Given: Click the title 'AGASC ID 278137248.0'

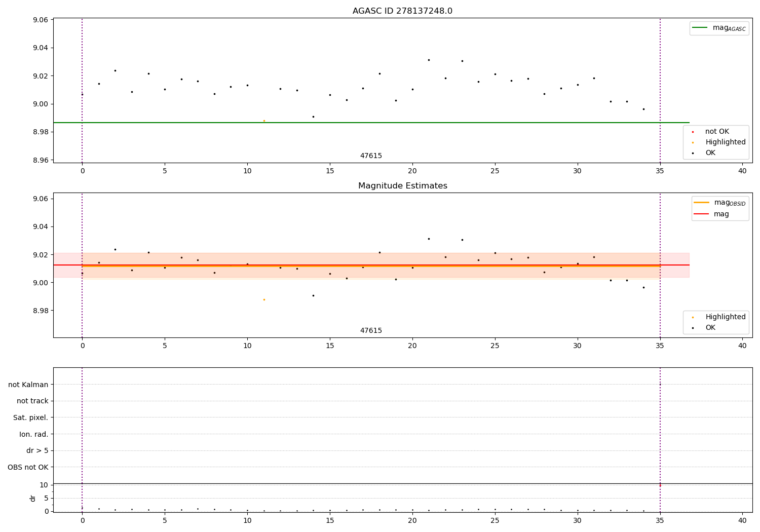Looking at the screenshot, I should click(402, 11).
